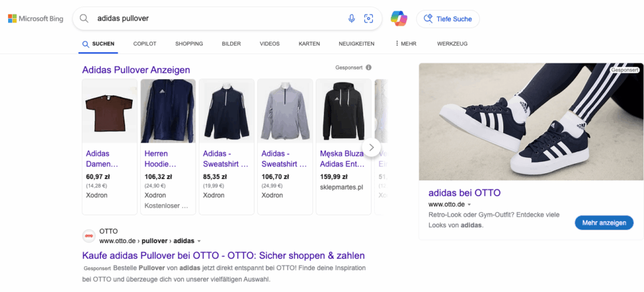Open the Adidas Sweatshirt link above 106,70 zł
The image size is (644, 292).
point(284,159)
